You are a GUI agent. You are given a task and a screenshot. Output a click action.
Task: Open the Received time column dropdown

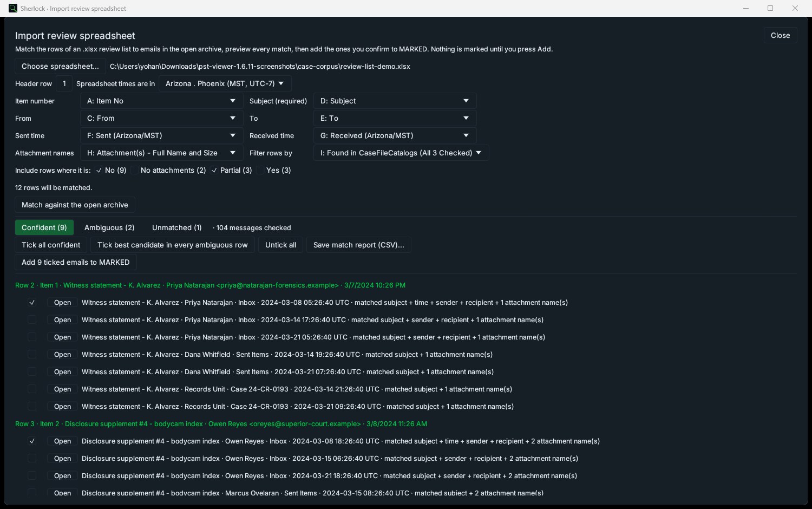(395, 136)
